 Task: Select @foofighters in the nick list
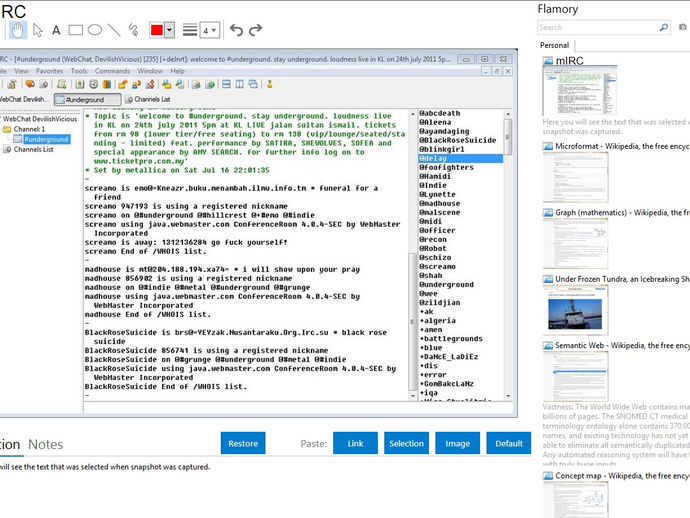click(x=446, y=167)
